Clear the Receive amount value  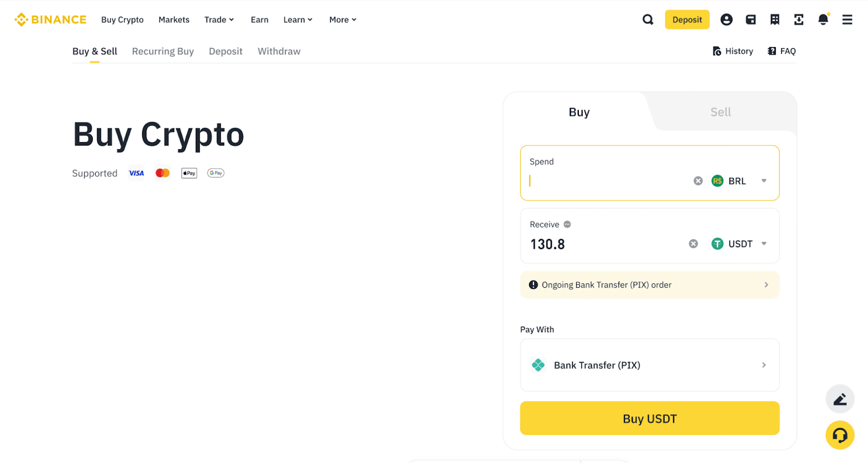[693, 244]
